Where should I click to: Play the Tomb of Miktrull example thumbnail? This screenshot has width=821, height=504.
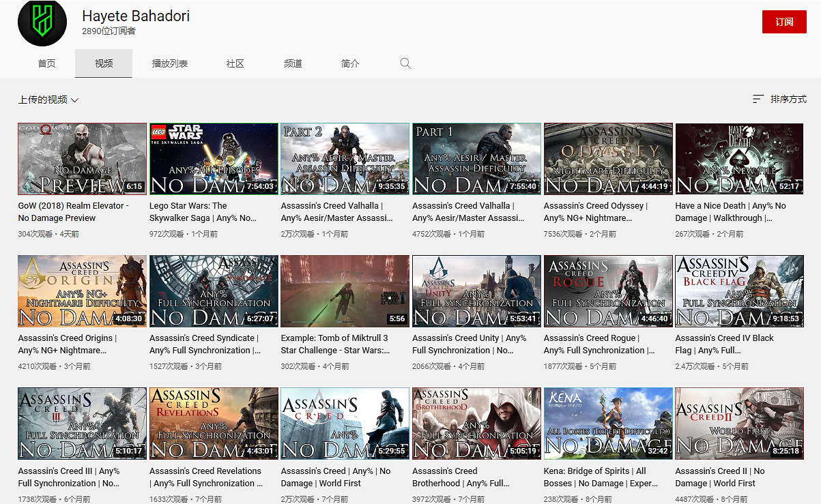345,291
